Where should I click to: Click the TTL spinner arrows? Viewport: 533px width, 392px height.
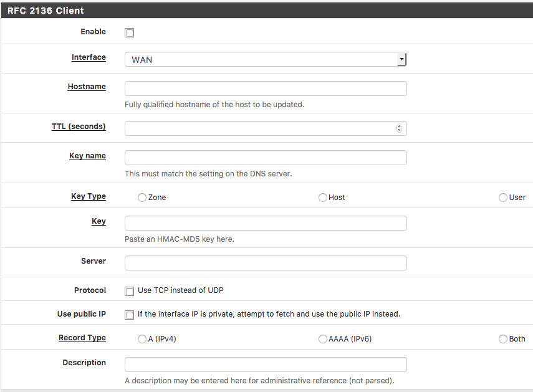click(399, 128)
